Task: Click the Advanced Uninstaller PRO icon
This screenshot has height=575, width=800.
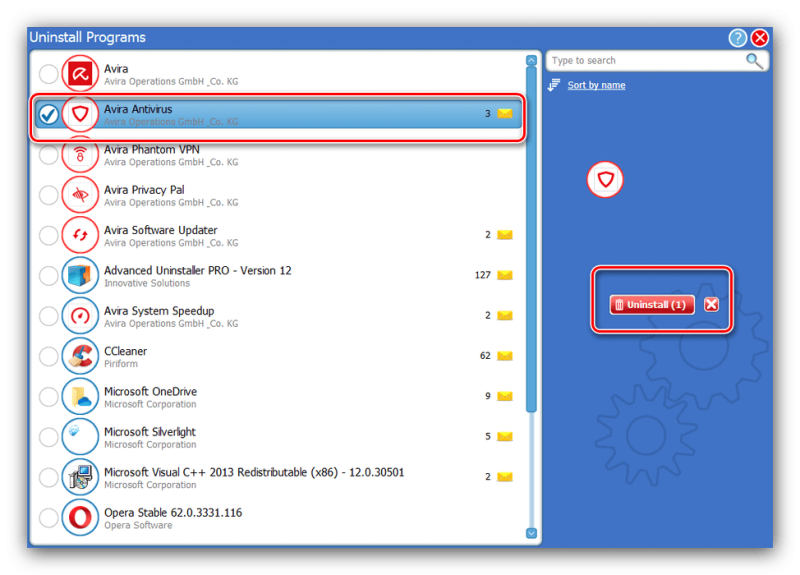Action: tap(80, 276)
